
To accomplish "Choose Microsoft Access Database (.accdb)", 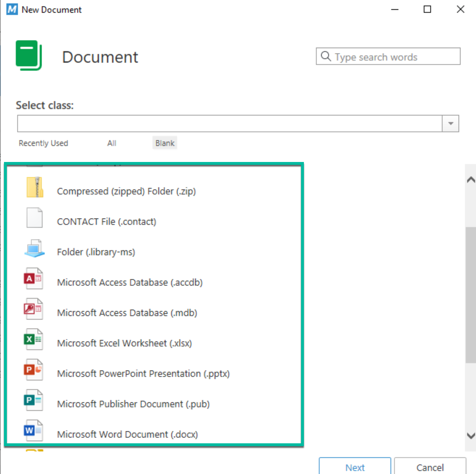I will pos(130,282).
